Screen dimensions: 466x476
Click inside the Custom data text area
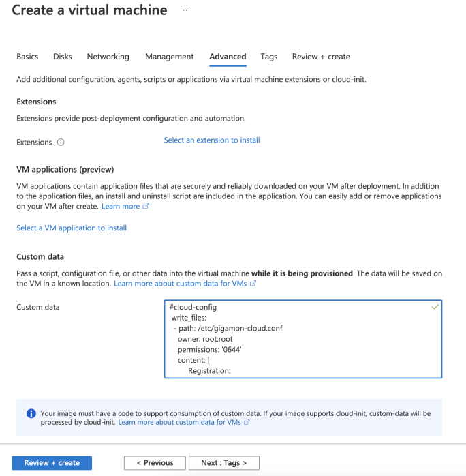tap(303, 339)
